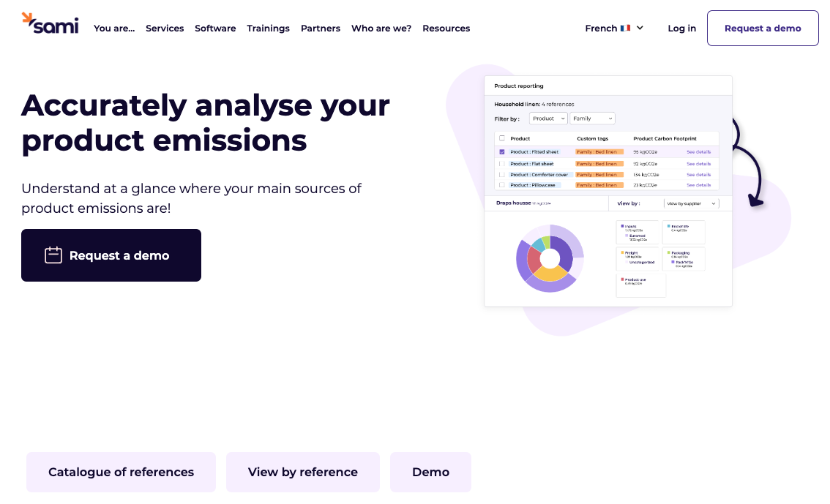Screen dimensions: 830x504
Task: Open the Product filter dropdown
Action: (547, 118)
